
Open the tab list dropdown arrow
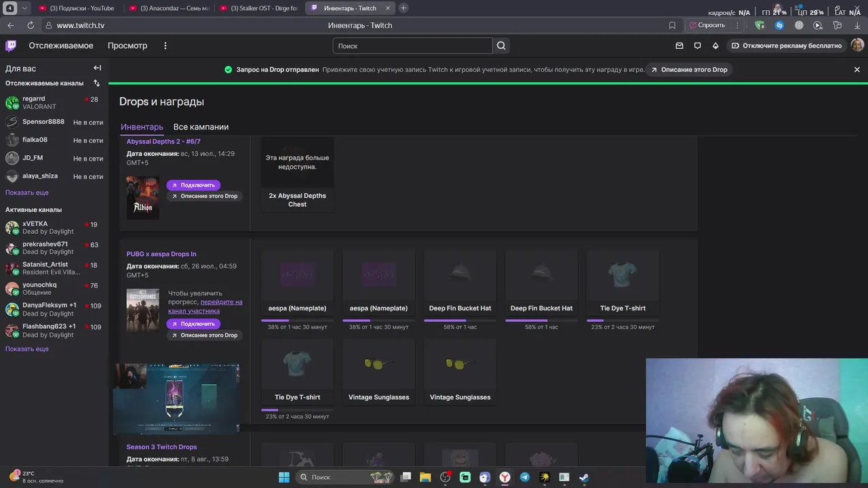point(24,8)
